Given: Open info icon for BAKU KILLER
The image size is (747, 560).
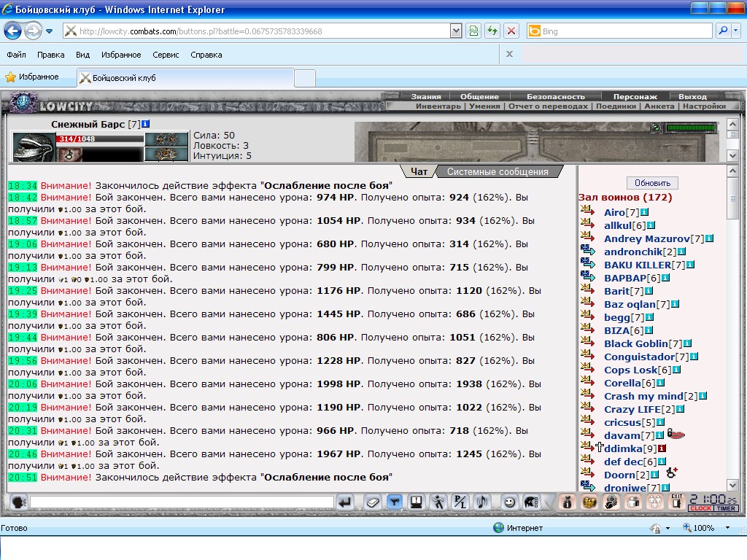Looking at the screenshot, I should click(690, 264).
